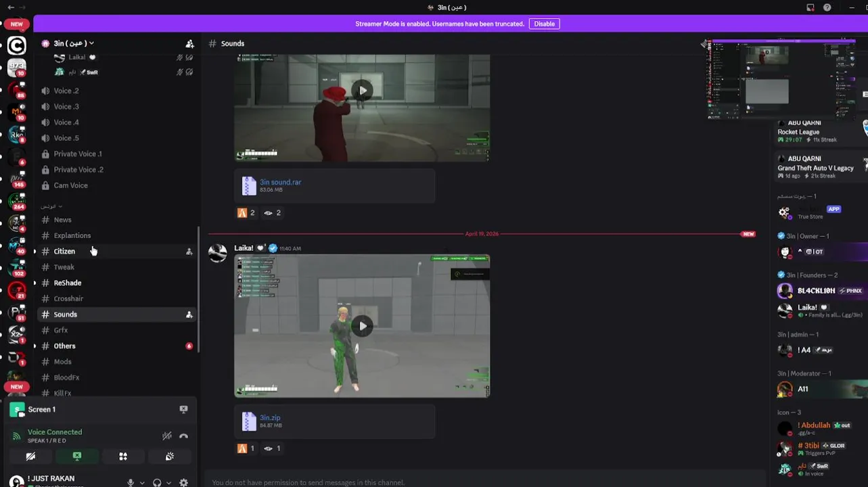The height and width of the screenshot is (487, 868).
Task: Open output device options arrow beside headphones
Action: (168, 483)
